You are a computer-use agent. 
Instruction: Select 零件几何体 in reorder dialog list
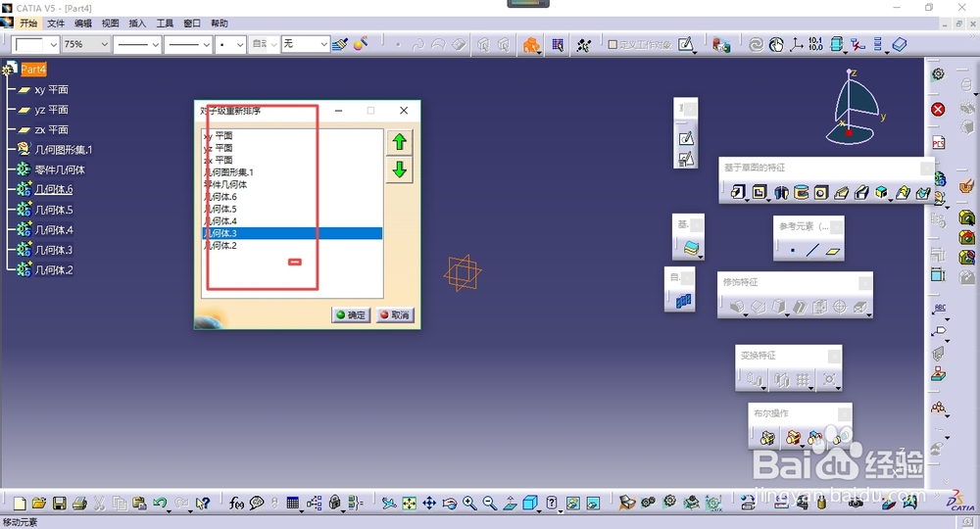[x=292, y=185]
